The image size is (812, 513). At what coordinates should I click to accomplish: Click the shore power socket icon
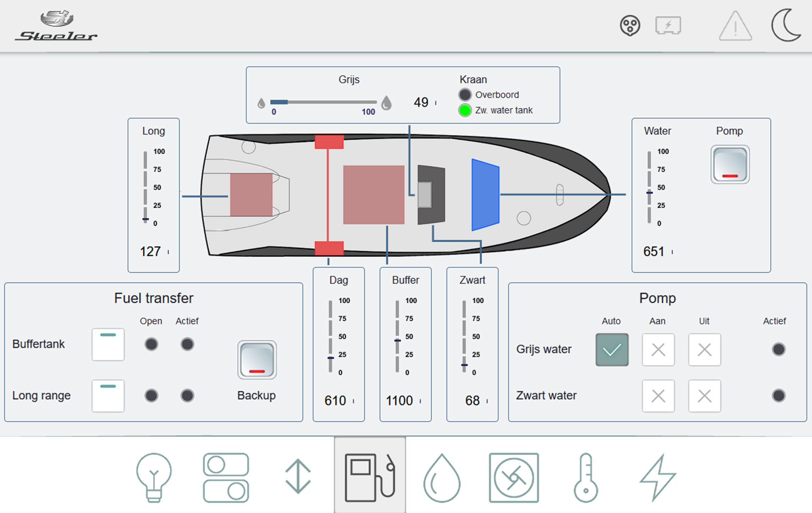pos(630,26)
